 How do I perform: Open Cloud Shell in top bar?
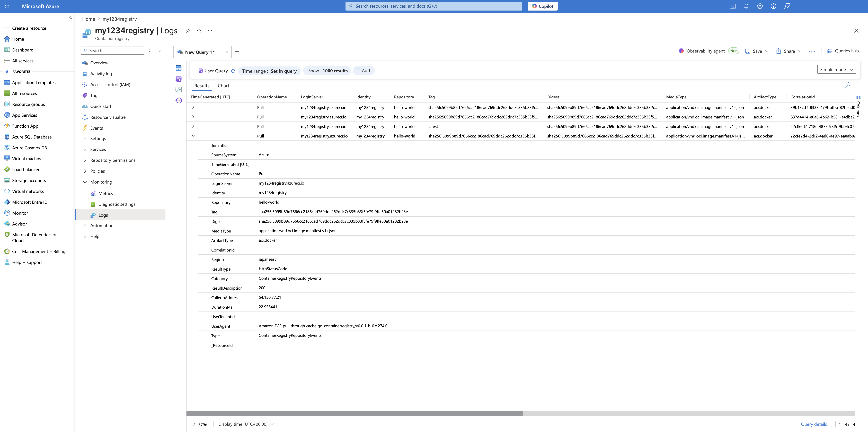click(733, 6)
